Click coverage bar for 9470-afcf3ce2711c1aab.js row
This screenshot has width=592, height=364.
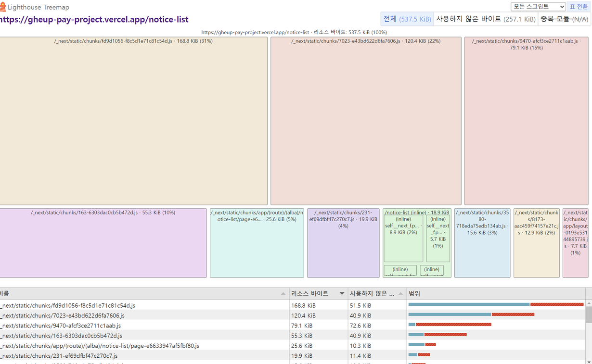pos(450,325)
